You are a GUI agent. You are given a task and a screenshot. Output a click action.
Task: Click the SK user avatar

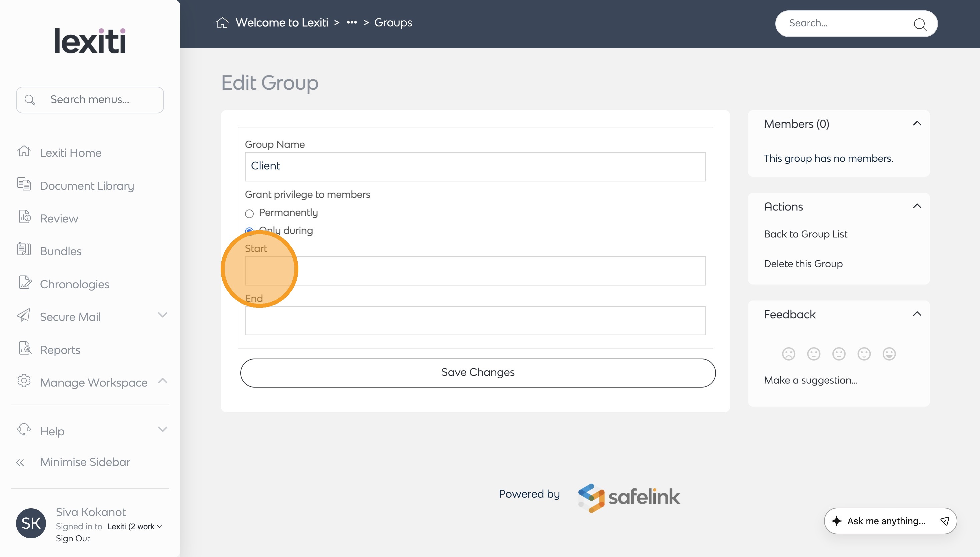tap(31, 523)
